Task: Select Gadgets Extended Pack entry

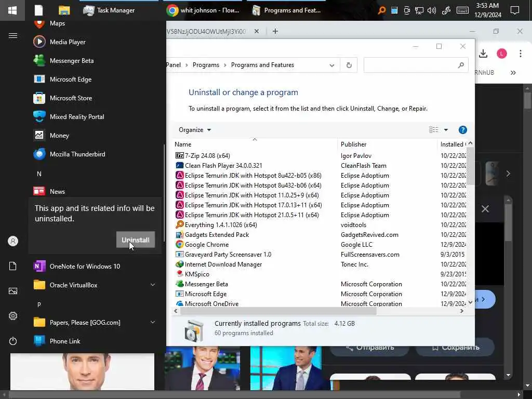Action: pyautogui.click(x=217, y=235)
